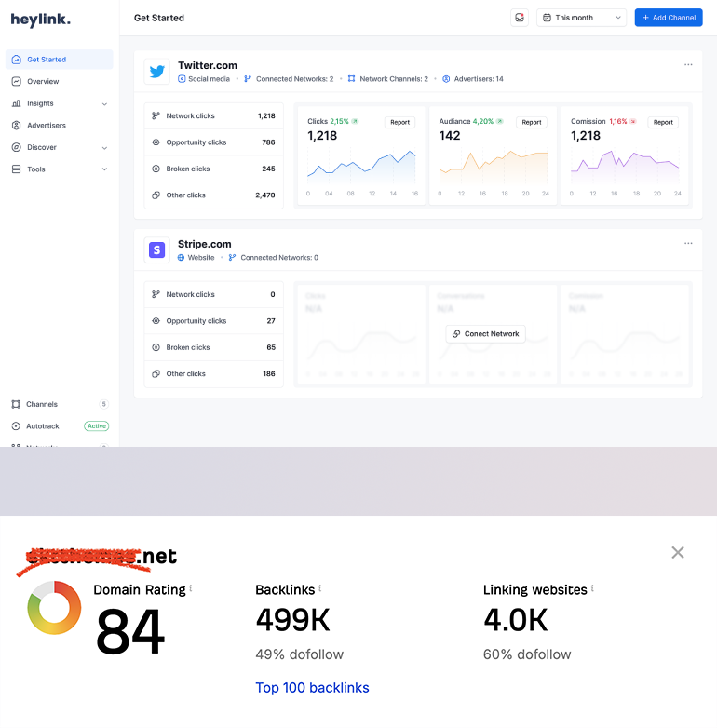
Task: Click Stripe Opportunity clicks row
Action: pos(213,321)
